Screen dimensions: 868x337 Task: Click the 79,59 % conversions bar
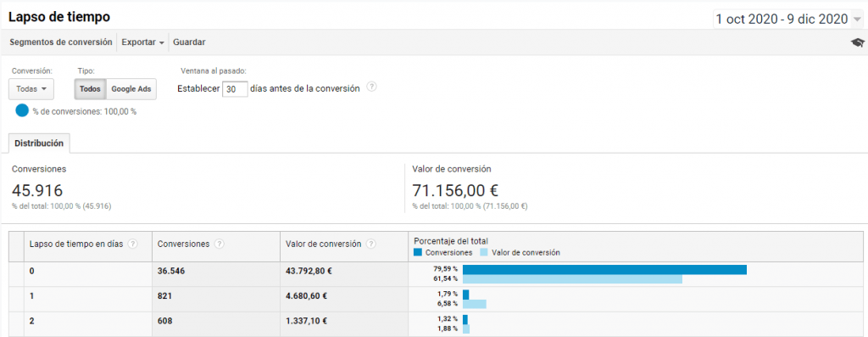coord(604,270)
